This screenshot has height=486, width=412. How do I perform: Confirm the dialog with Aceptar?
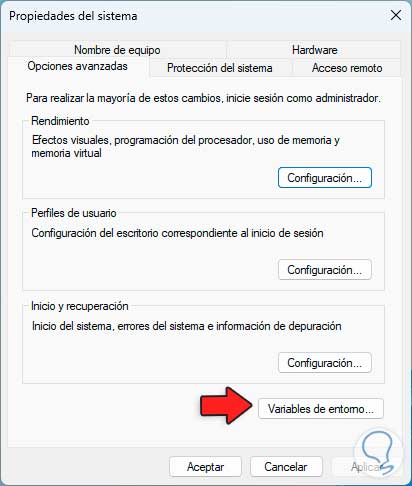point(205,467)
